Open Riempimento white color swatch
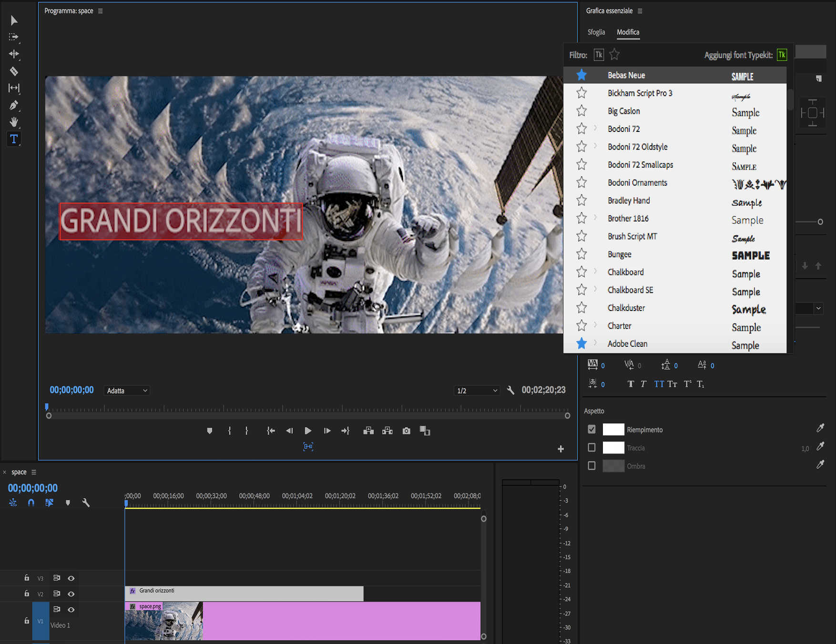 pyautogui.click(x=613, y=430)
